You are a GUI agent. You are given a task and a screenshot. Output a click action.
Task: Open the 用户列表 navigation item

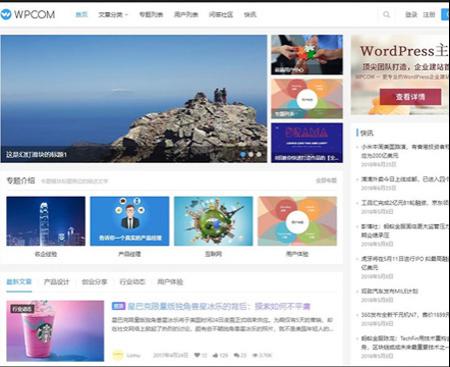(186, 14)
